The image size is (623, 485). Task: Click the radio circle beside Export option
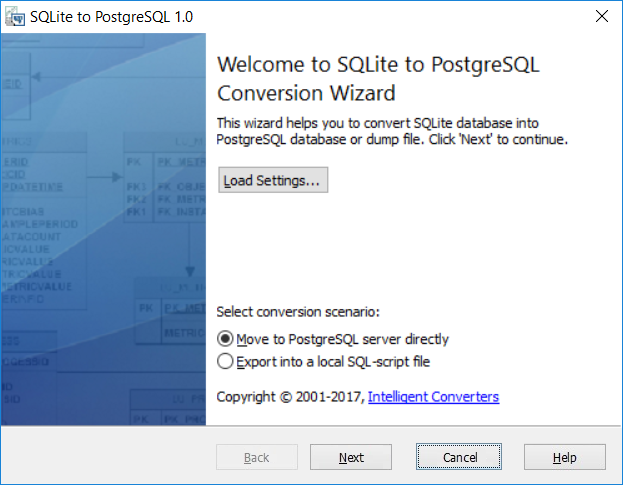(x=225, y=362)
